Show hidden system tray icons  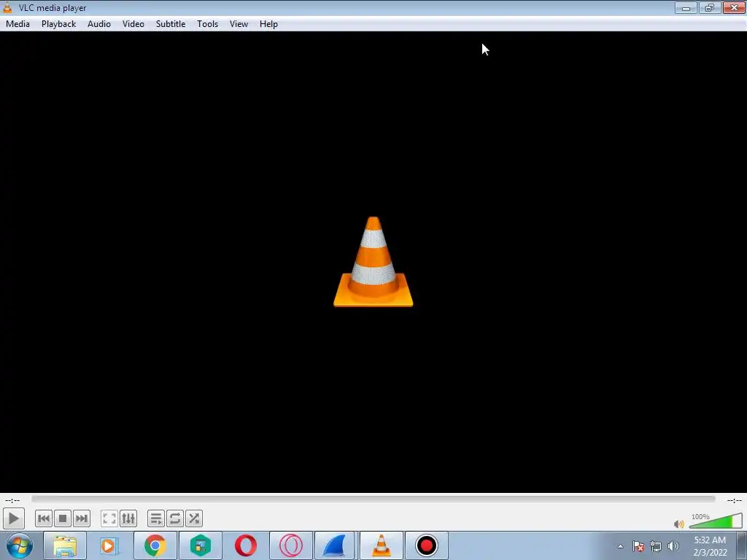[620, 546]
